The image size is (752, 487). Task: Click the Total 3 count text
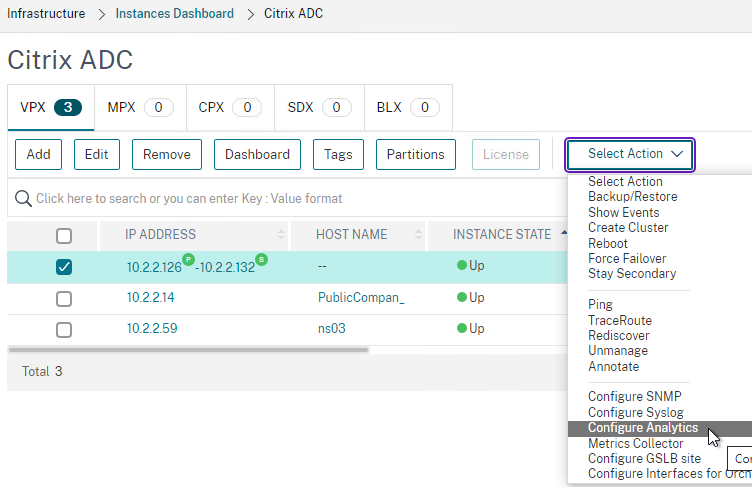pos(42,371)
